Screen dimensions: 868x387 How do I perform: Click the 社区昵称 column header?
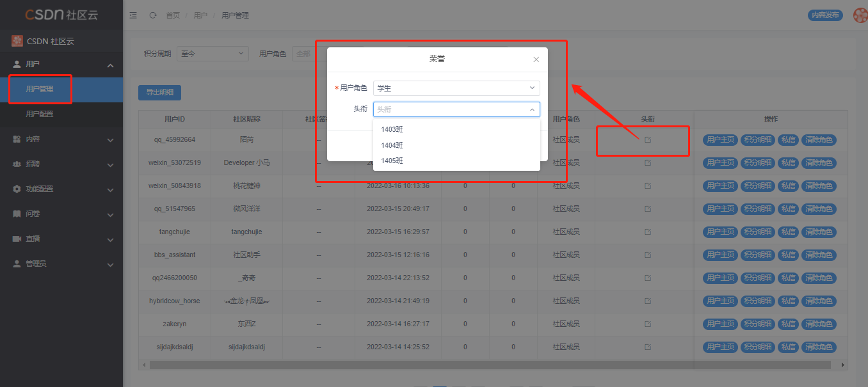coord(246,119)
